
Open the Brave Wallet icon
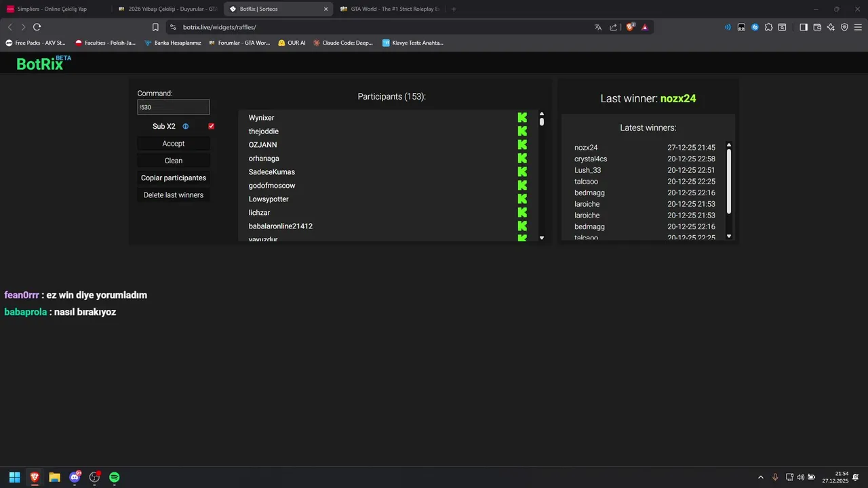817,27
